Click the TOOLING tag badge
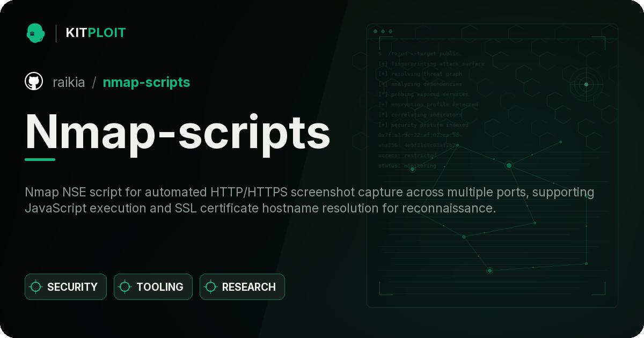Screen dimensions: 644x338 point(153,287)
